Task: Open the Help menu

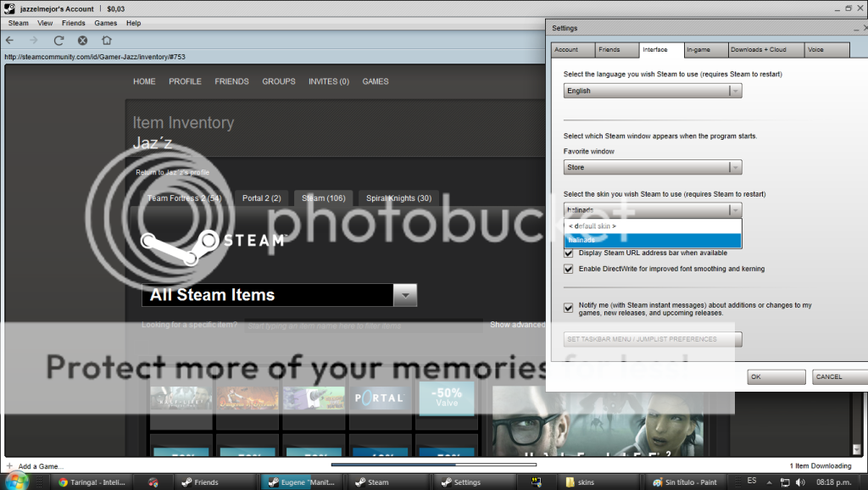Action: (x=133, y=23)
